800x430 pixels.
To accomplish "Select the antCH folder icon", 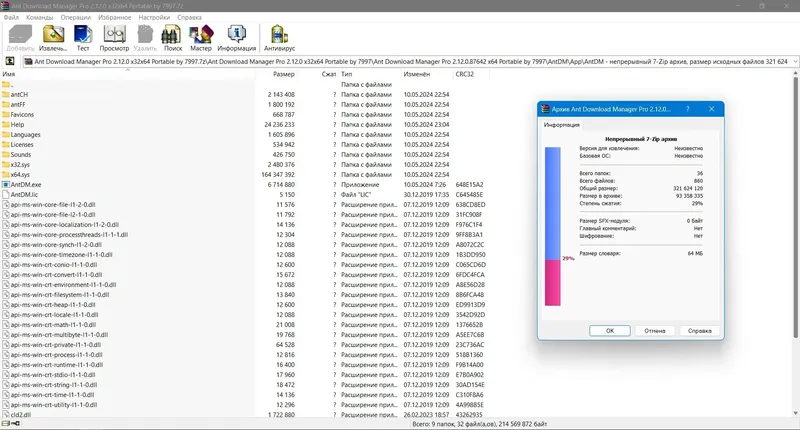I will [6, 94].
